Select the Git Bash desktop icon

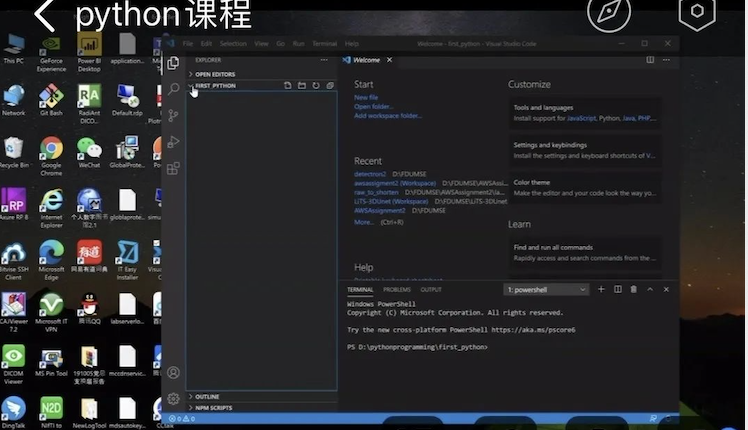51,100
